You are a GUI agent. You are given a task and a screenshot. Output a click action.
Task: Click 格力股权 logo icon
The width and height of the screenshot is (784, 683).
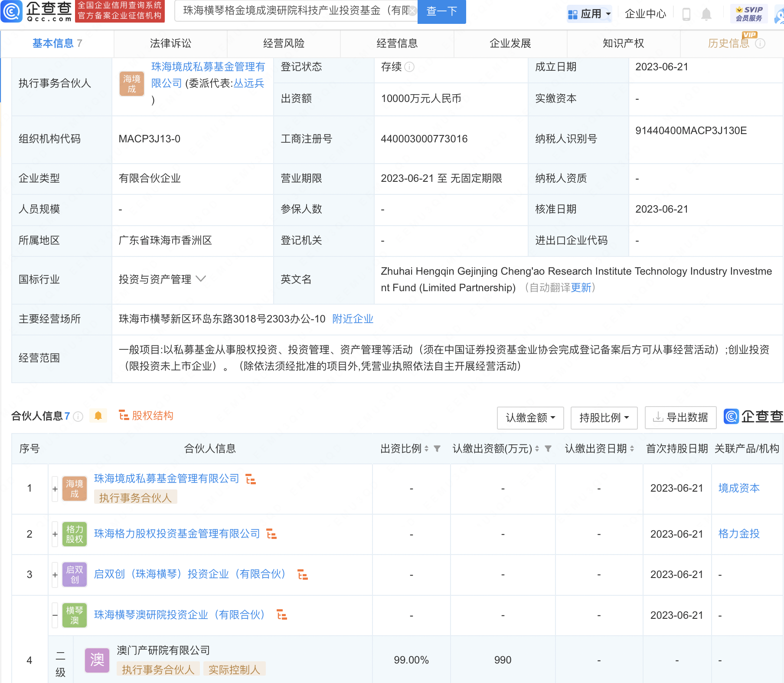[75, 534]
